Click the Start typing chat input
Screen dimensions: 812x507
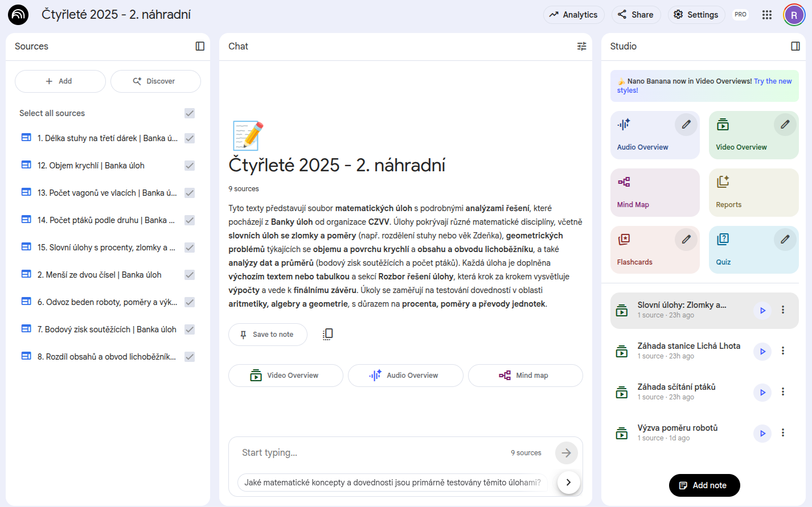(x=370, y=453)
